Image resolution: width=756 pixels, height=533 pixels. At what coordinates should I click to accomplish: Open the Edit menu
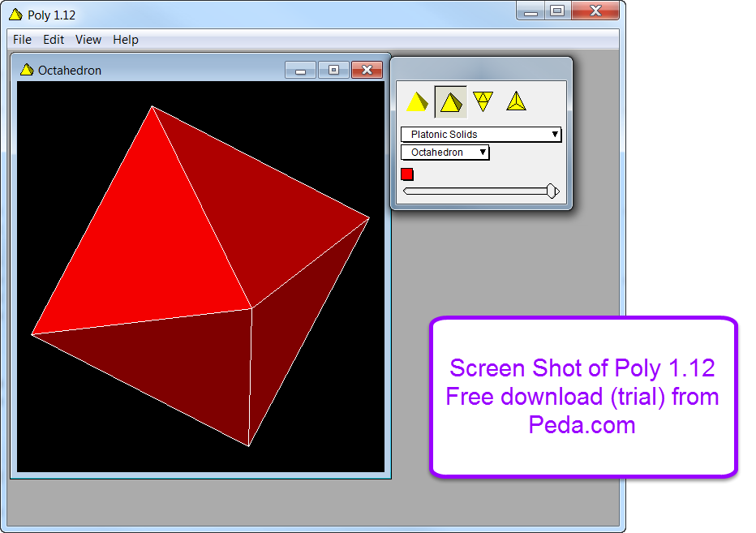[54, 40]
